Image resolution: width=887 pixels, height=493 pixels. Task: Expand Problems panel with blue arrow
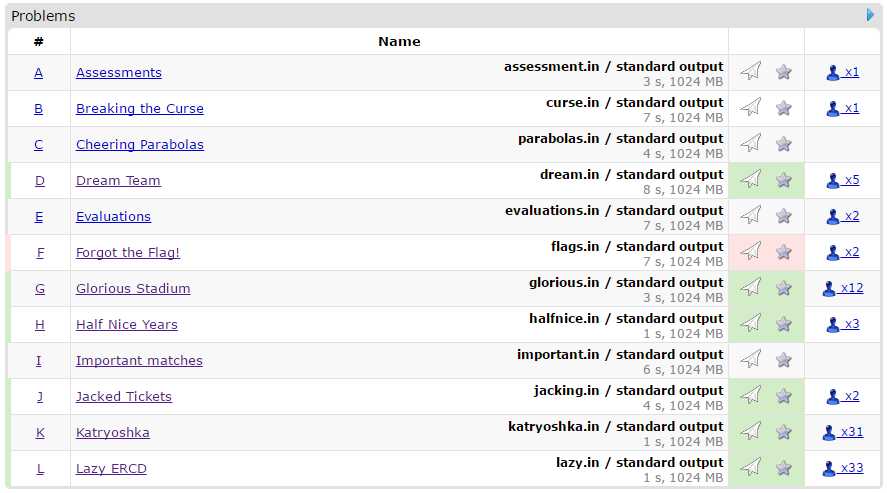point(871,15)
